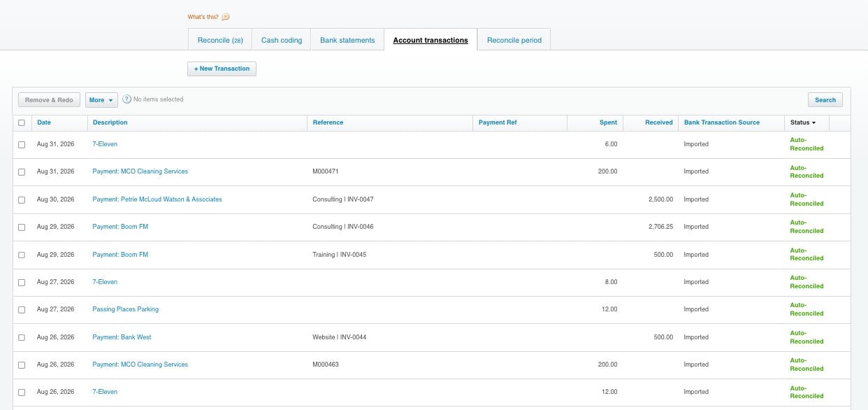The width and height of the screenshot is (868, 410).
Task: Click the help question mark icon near No items selected
Action: 126,99
